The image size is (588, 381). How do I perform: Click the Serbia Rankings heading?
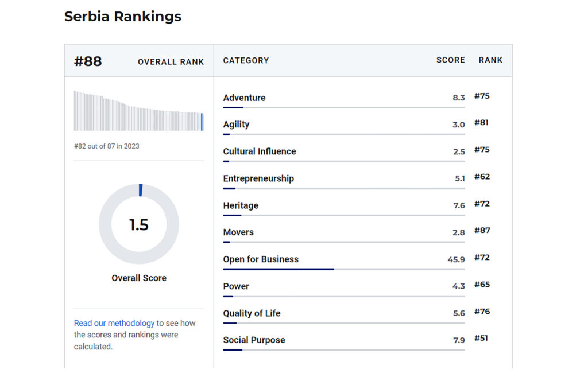[122, 17]
